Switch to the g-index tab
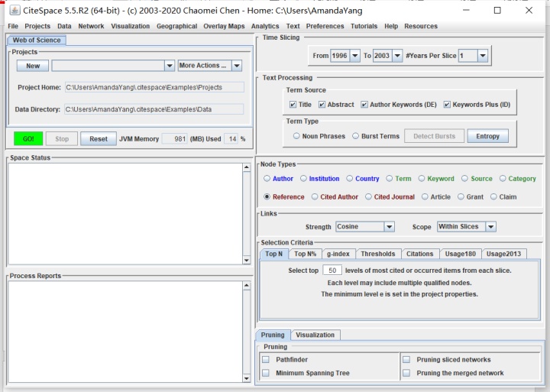This screenshot has height=392, width=550. [338, 254]
